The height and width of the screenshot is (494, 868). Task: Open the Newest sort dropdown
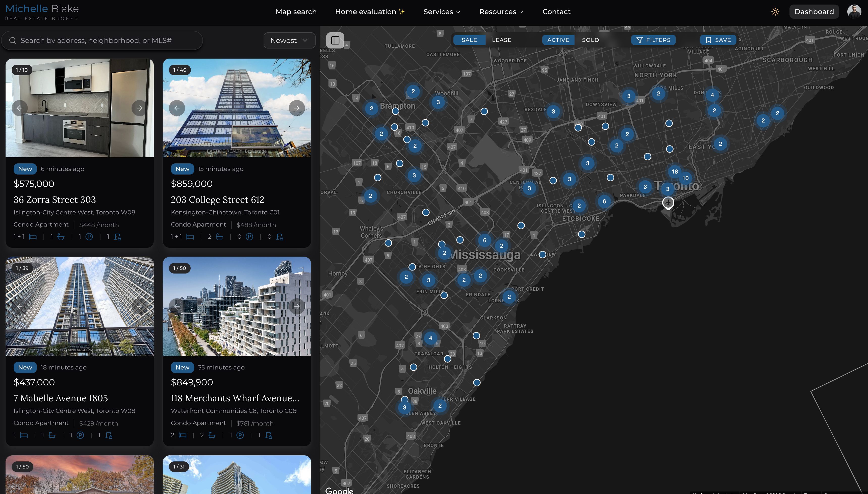tap(289, 40)
